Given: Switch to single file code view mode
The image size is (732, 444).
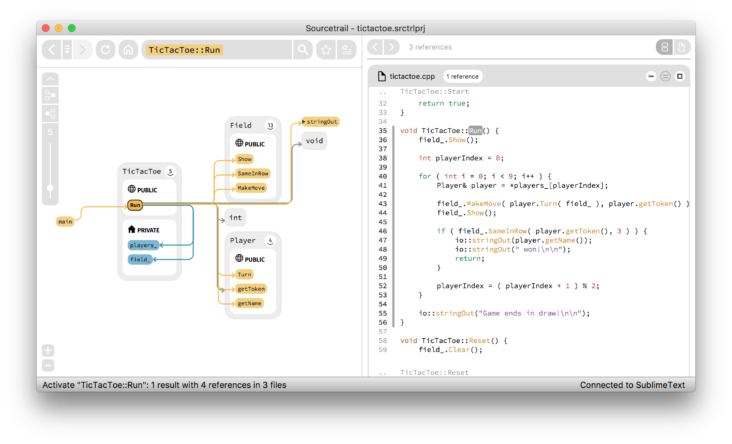Looking at the screenshot, I should point(681,47).
